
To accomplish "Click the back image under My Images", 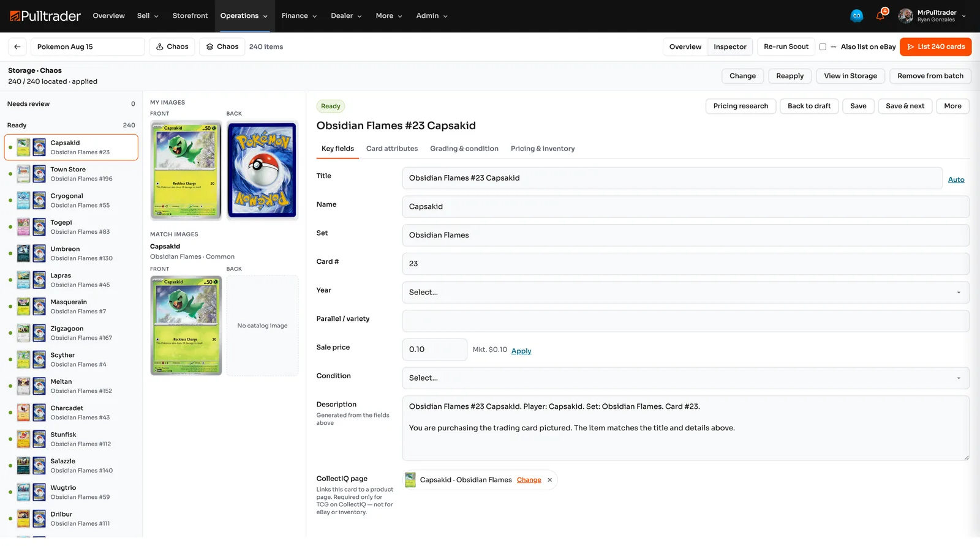I will 262,170.
